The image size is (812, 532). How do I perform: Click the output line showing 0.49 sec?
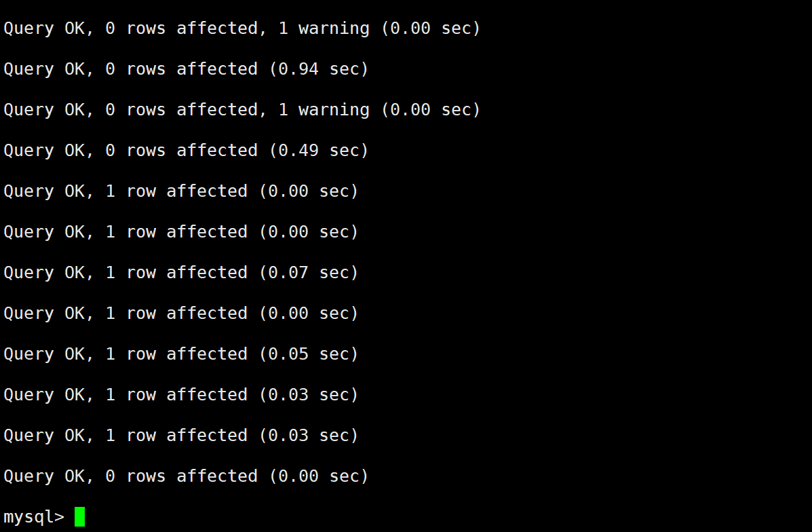186,151
